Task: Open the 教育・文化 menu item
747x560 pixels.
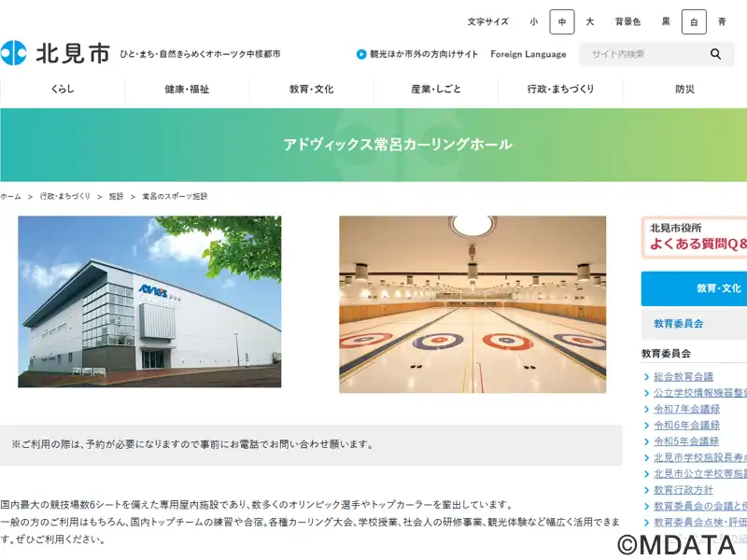Action: [311, 89]
